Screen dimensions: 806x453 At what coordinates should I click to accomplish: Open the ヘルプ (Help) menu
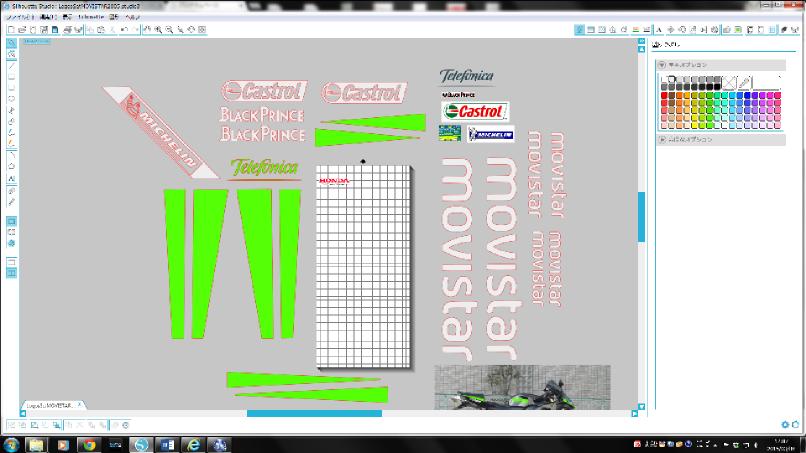[132, 17]
